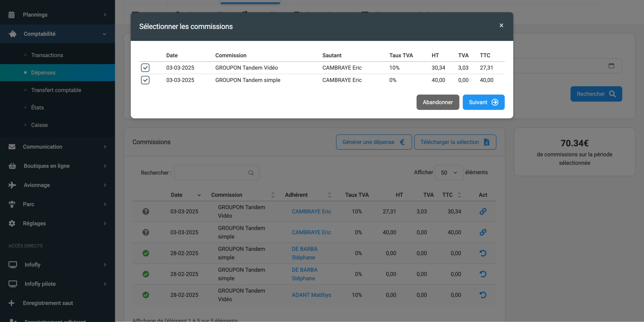Open the Afficher 50 éléments dropdown

tap(449, 173)
